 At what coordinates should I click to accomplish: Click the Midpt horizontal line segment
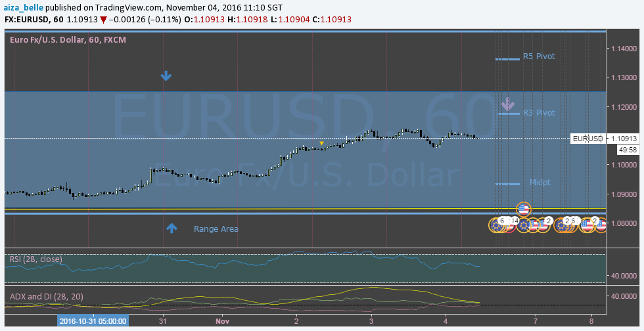click(x=507, y=184)
